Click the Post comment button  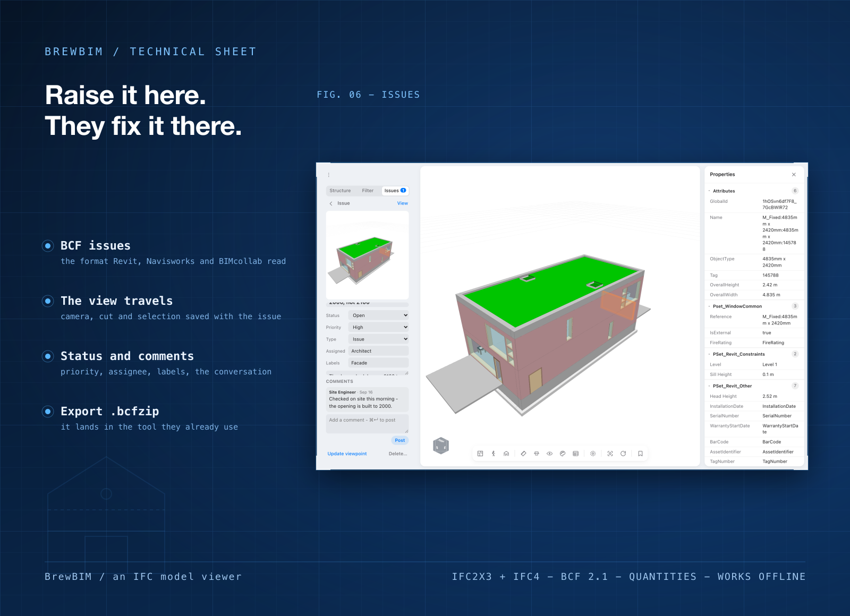tap(399, 440)
